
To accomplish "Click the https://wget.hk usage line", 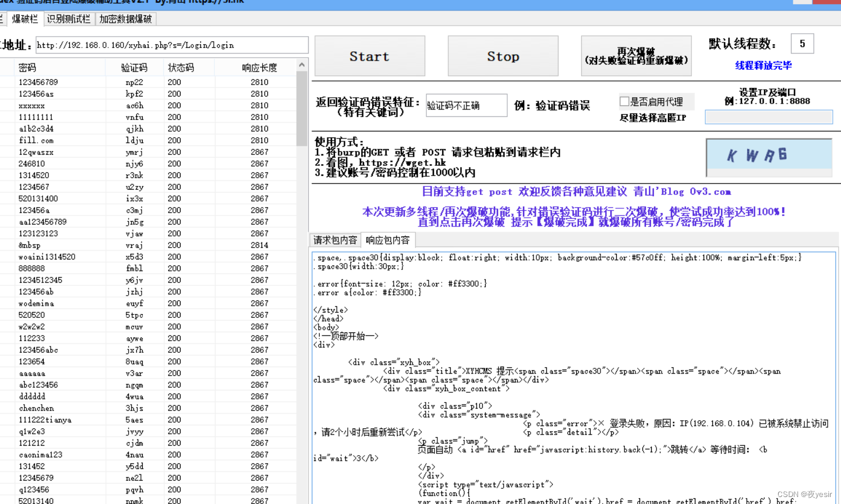I will click(380, 162).
